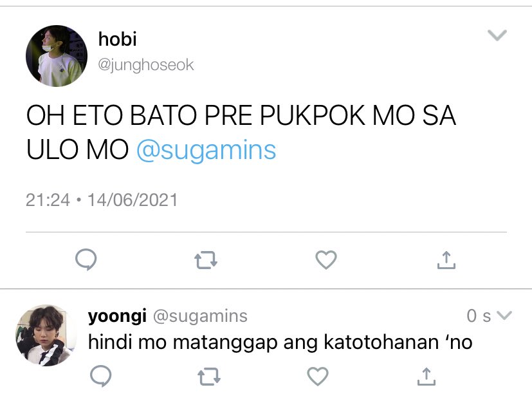Viewport: 532px width, 394px height.
Task: Open the gray @sugamins handle beside yoongi
Action: pyautogui.click(x=200, y=316)
